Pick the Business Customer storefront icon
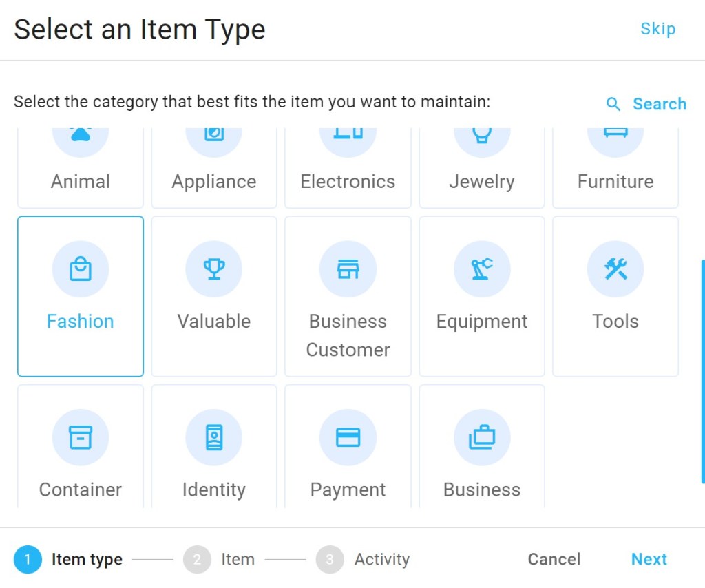 [348, 269]
